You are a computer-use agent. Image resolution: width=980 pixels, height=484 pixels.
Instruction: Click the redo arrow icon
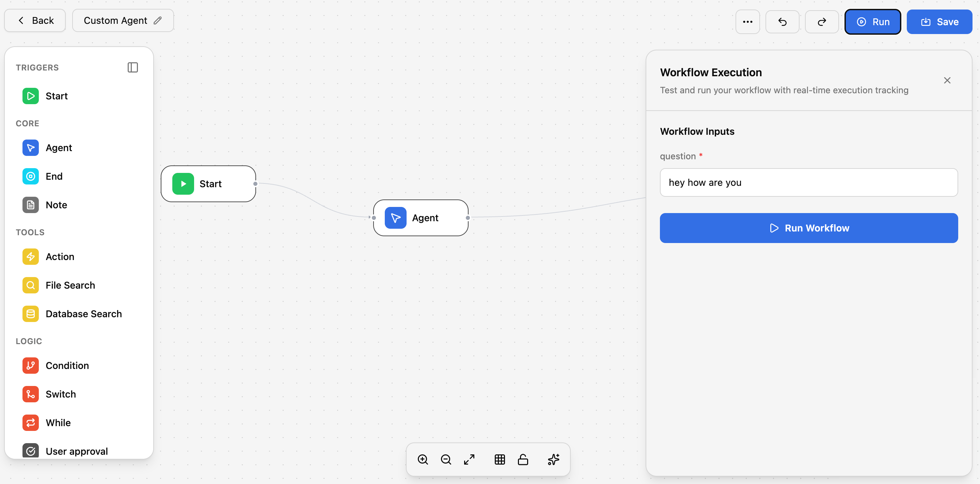821,22
